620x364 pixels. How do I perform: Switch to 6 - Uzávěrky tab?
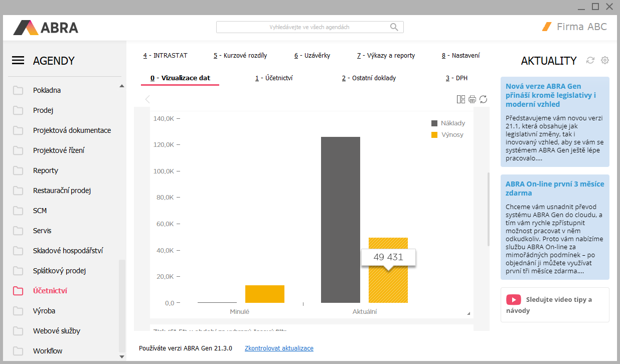point(312,56)
